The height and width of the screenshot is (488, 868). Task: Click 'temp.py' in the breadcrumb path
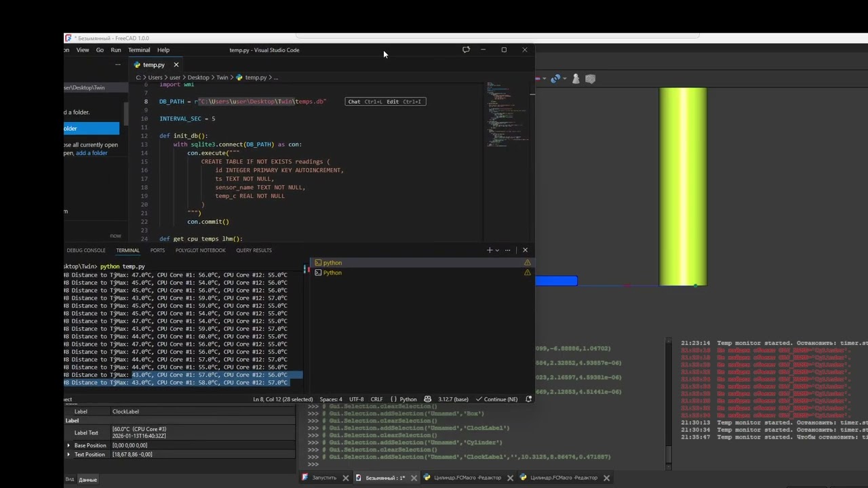tap(256, 78)
